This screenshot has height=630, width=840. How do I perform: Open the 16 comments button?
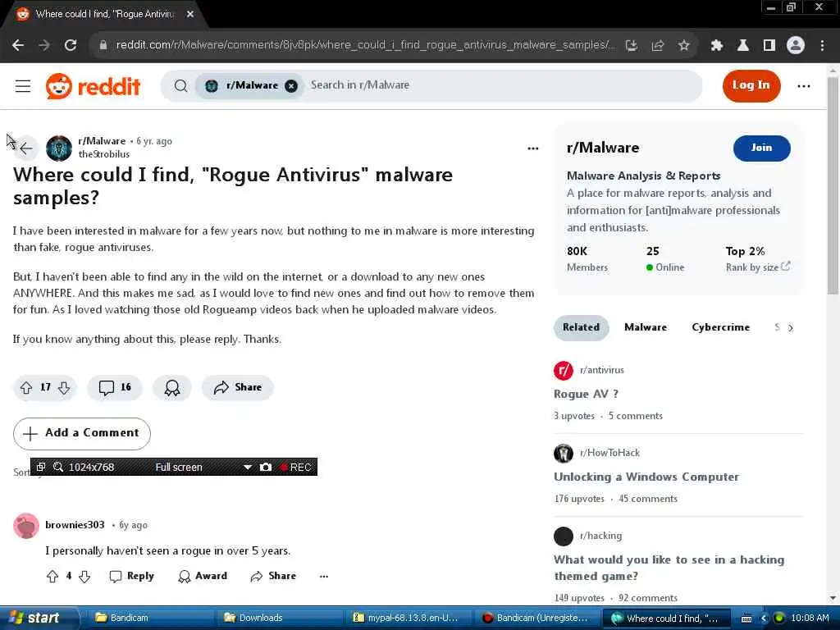click(115, 388)
